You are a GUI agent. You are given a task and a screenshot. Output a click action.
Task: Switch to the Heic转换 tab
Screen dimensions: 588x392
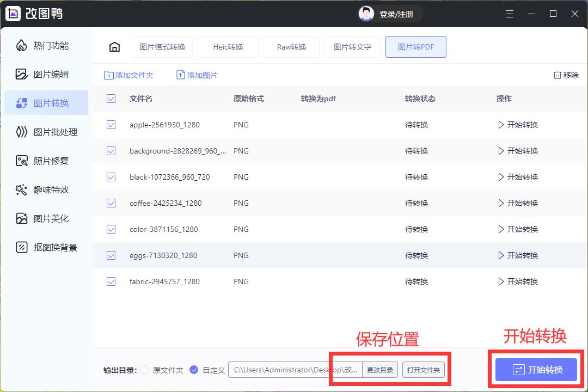[x=228, y=47]
